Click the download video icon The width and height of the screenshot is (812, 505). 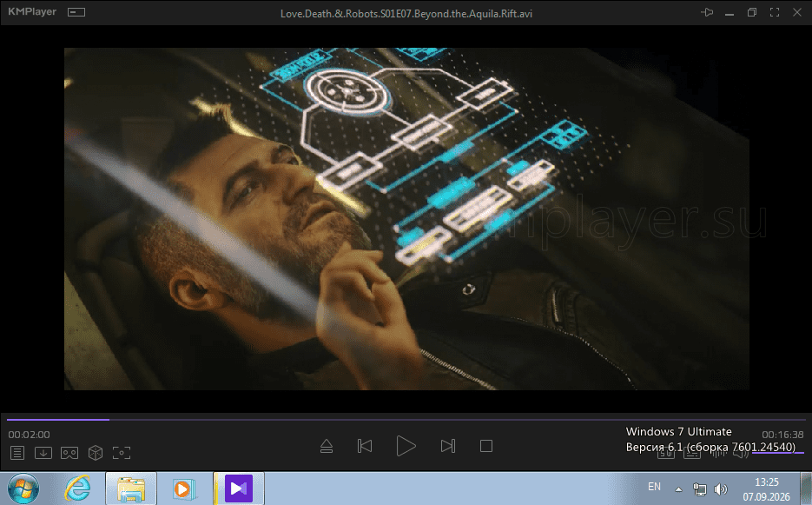43,453
